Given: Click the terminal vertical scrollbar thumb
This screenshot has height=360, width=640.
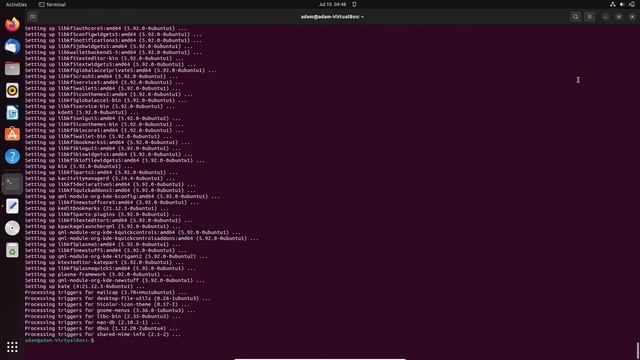Looking at the screenshot, I should (638, 350).
